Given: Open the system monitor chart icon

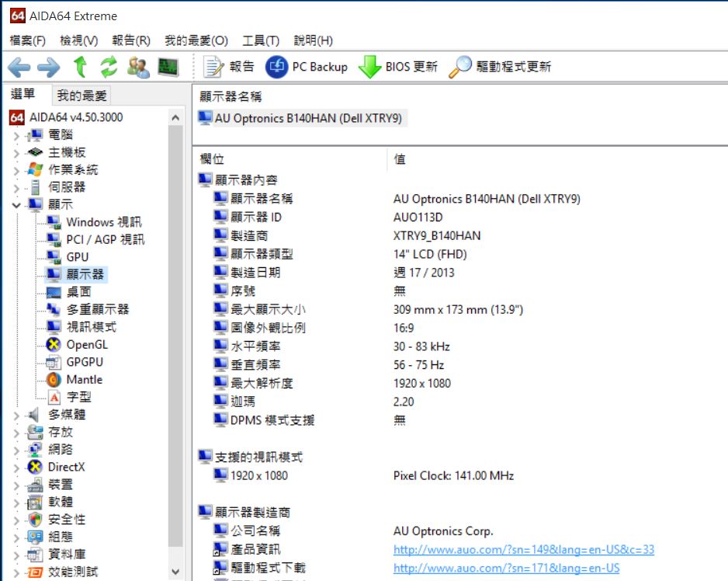Looking at the screenshot, I should tap(168, 67).
